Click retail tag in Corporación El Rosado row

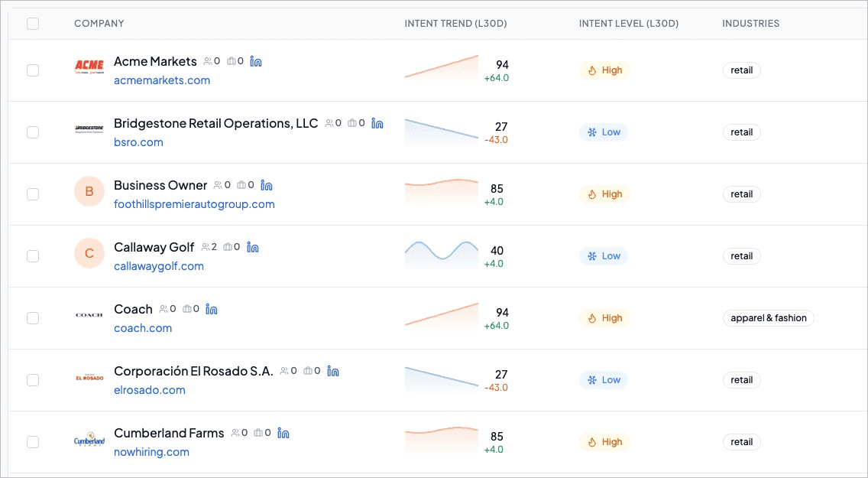click(741, 381)
